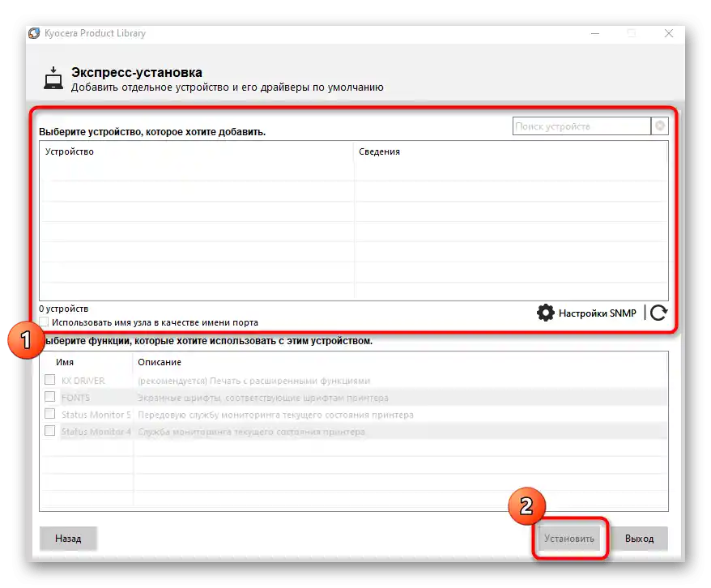Click inside the device search field
The width and height of the screenshot is (711, 588).
point(581,126)
